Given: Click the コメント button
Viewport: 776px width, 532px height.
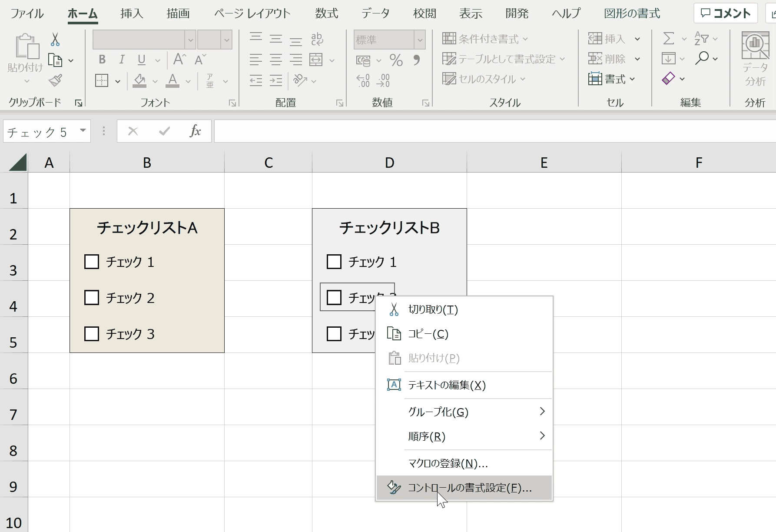Looking at the screenshot, I should pyautogui.click(x=726, y=13).
